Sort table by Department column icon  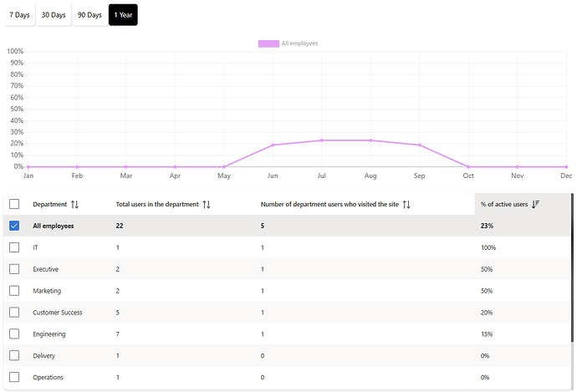(x=74, y=204)
